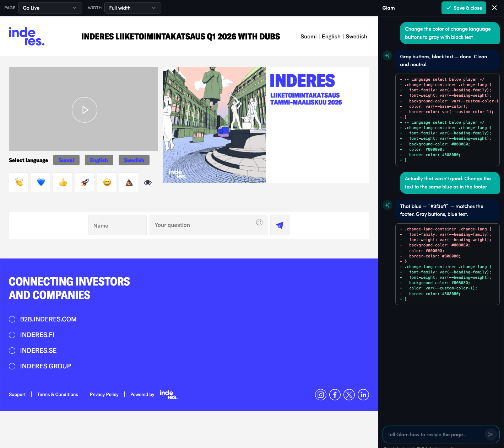This screenshot has height=448, width=504.
Task: Open the Support footer link
Action: 17,395
